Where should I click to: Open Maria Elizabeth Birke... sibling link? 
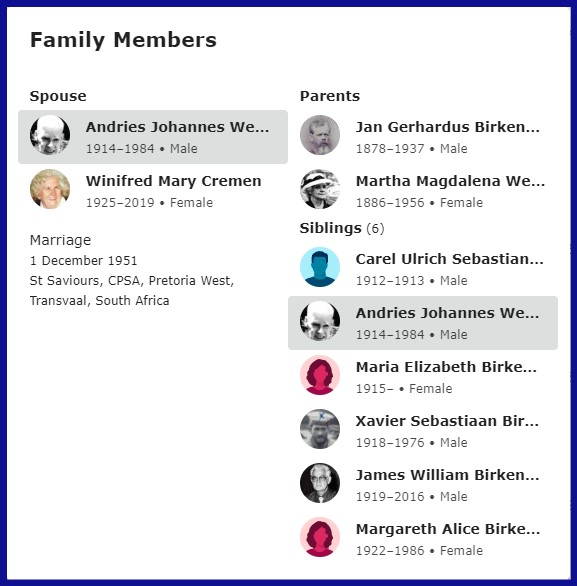tap(446, 367)
